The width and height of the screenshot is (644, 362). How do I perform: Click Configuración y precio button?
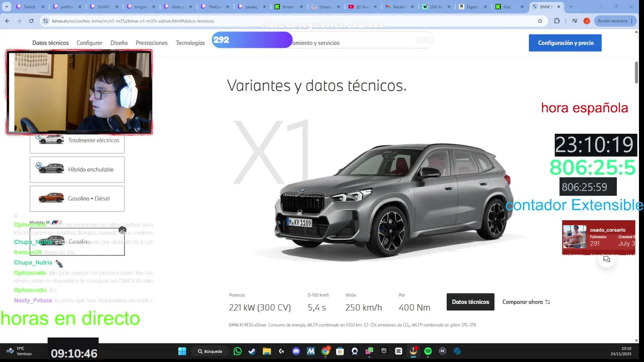pos(565,43)
